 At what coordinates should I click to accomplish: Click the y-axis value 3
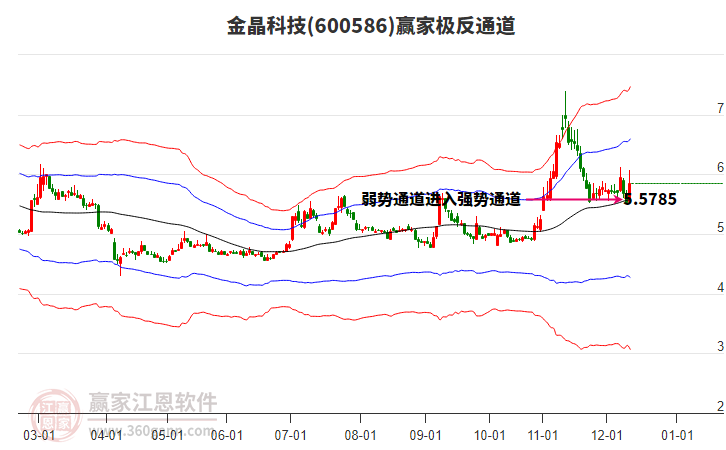click(720, 346)
